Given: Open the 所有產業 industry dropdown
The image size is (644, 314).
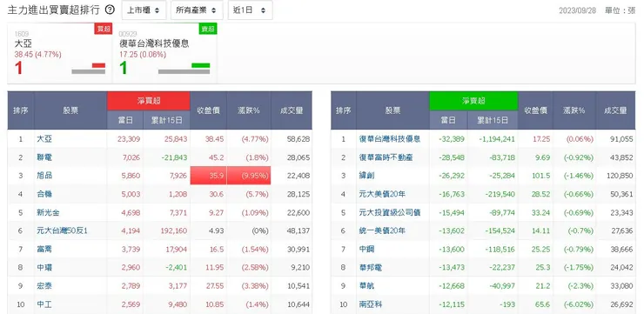Looking at the screenshot, I should point(197,10).
